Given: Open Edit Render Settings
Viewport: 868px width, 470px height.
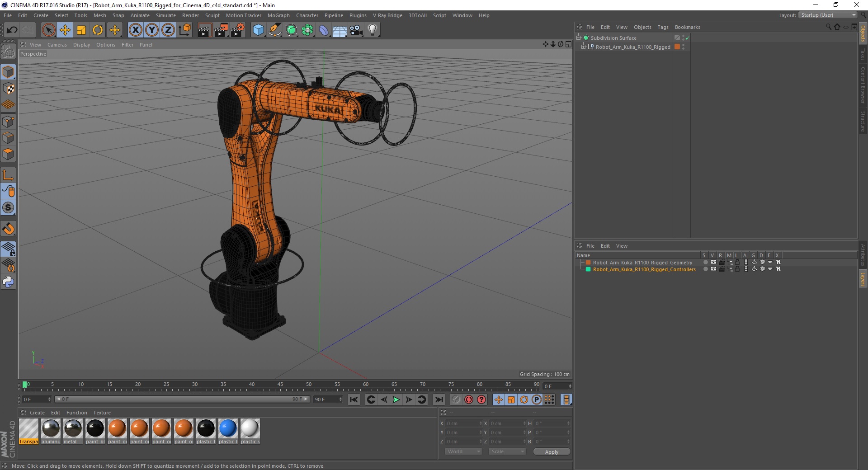Looking at the screenshot, I should point(238,30).
